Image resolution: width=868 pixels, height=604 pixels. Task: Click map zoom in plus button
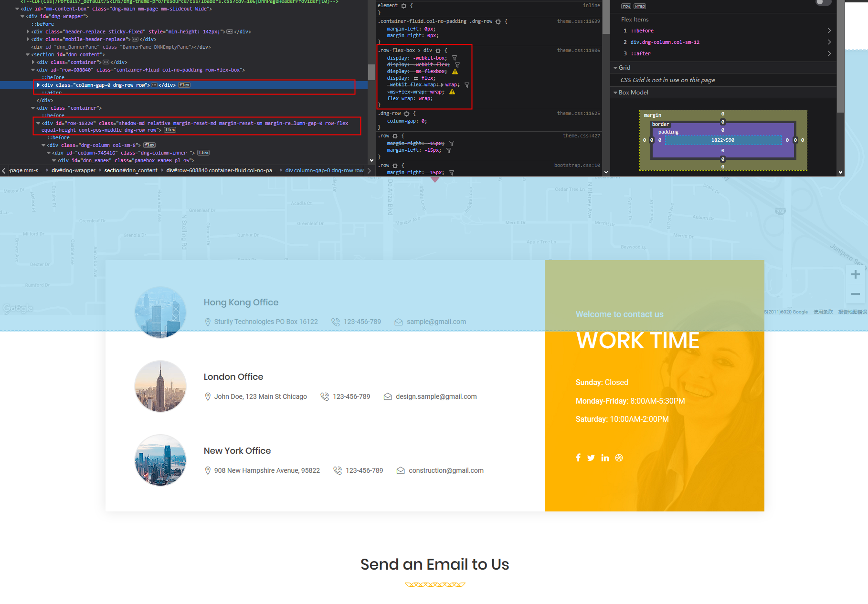(856, 274)
